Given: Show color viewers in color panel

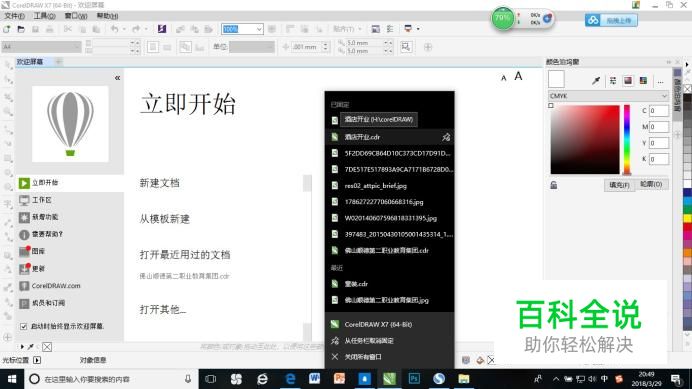Looking at the screenshot, I should click(x=628, y=80).
